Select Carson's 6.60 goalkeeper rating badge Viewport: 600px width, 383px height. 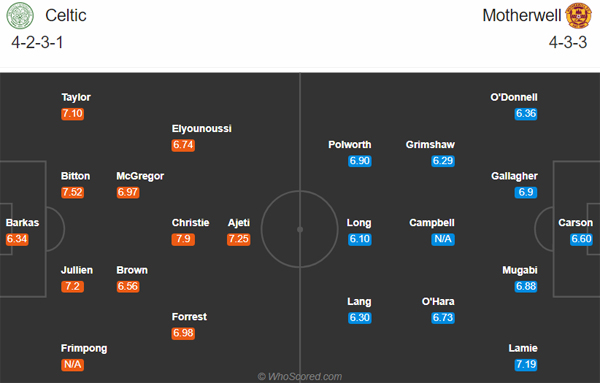click(581, 239)
